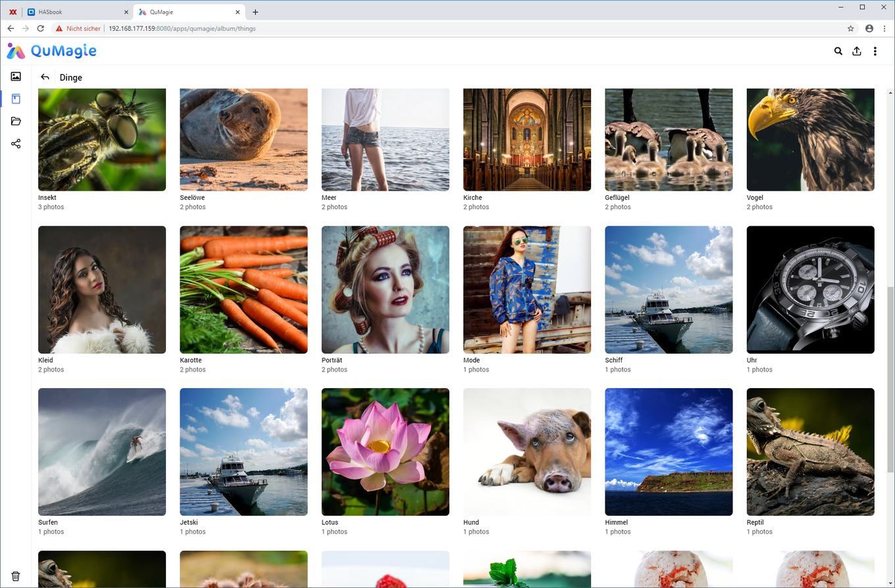Open the Jetski album thumbnail
Image resolution: width=895 pixels, height=588 pixels.
243,452
